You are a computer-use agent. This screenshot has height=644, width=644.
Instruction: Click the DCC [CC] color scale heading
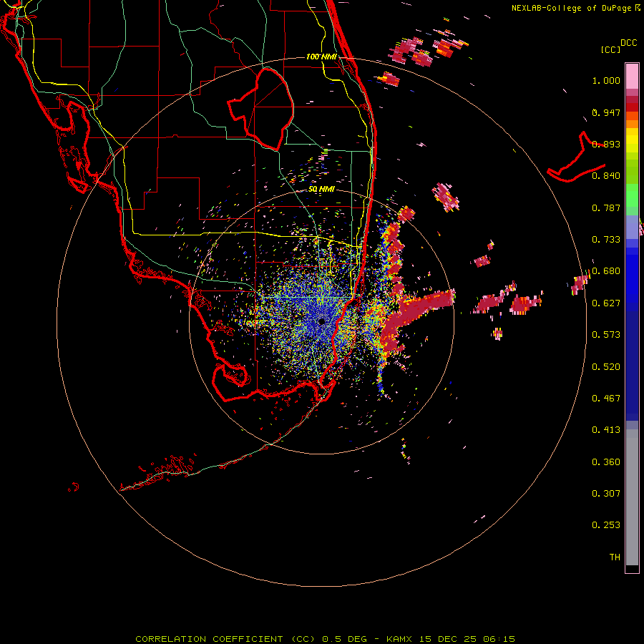pyautogui.click(x=618, y=46)
